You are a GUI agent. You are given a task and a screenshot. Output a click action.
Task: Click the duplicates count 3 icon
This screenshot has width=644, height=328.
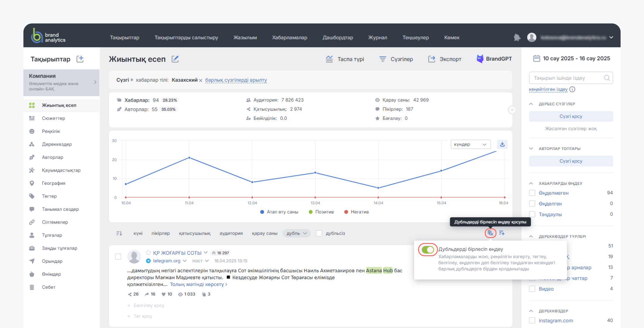[x=204, y=294]
